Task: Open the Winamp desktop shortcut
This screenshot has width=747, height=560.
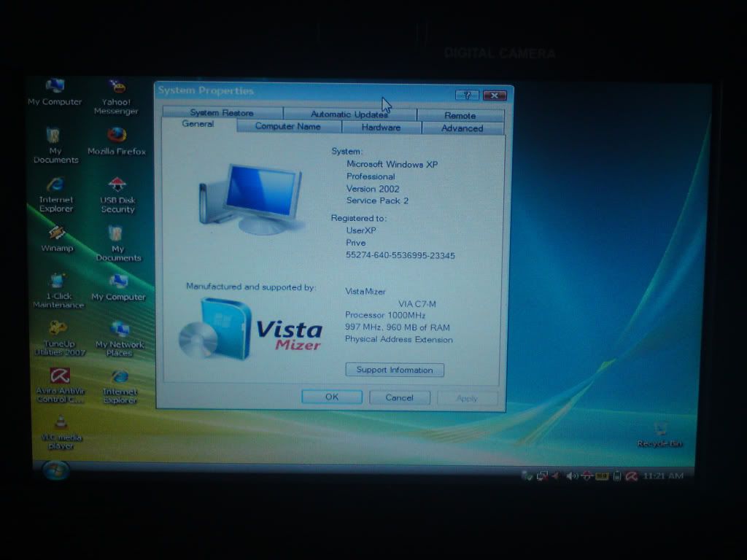Action: (x=56, y=233)
